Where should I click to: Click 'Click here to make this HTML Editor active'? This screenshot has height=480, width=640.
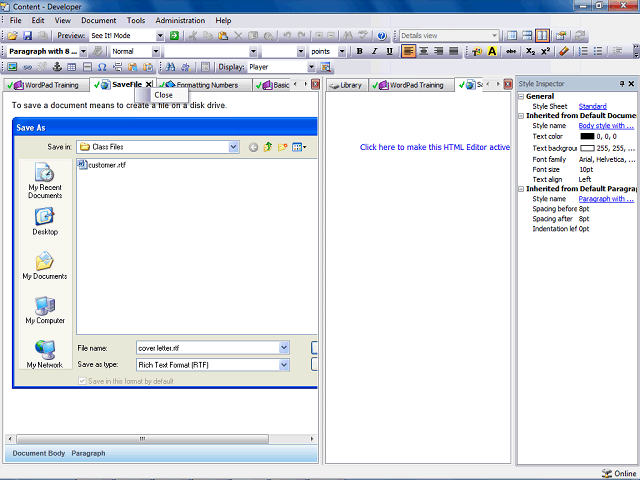coord(435,147)
